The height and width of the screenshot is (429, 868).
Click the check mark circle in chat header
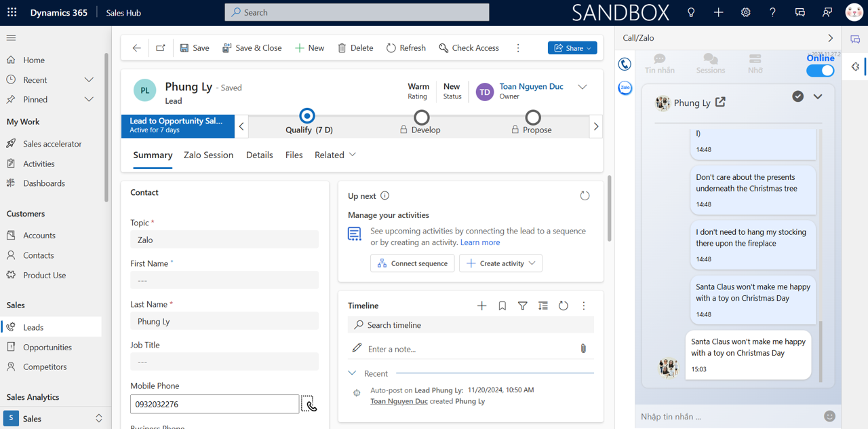point(798,96)
